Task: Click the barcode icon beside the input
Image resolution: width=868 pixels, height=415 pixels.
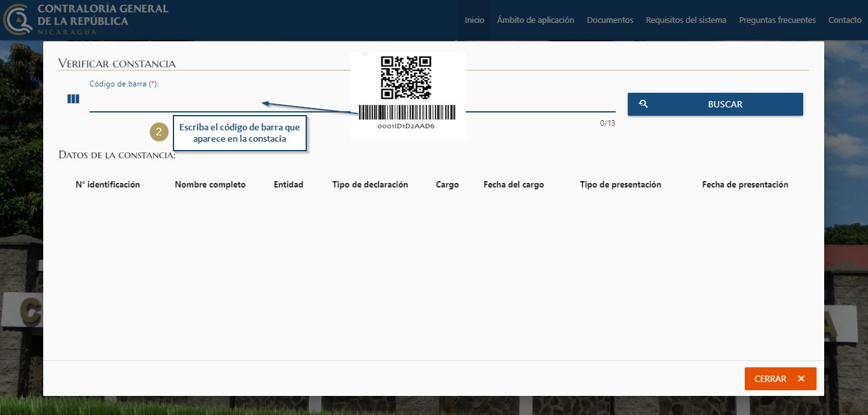Action: click(73, 99)
